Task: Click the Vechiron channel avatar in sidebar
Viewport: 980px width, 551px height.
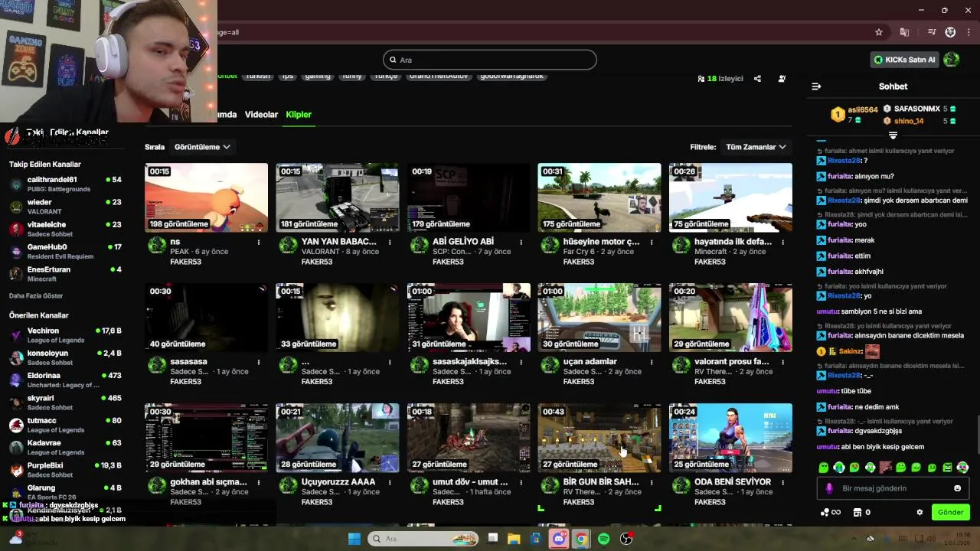Action: [x=16, y=335]
